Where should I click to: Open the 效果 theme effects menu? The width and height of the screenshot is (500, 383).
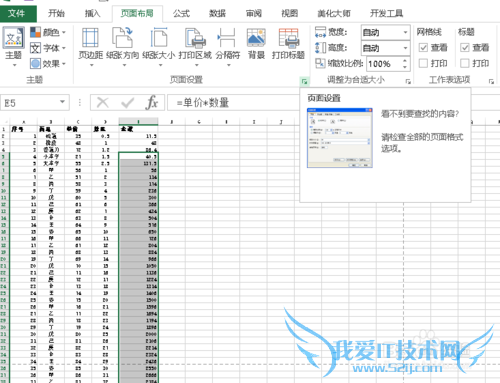tap(48, 63)
